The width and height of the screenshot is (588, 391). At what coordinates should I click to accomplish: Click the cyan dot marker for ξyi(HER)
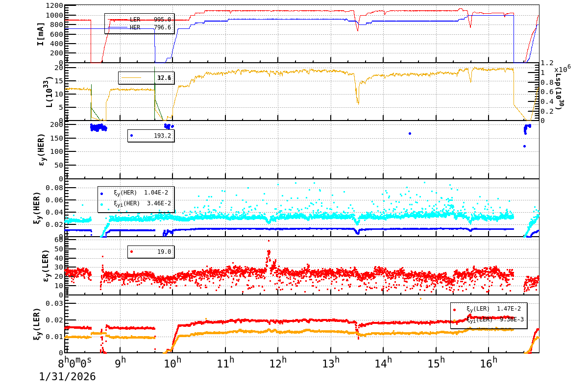pyautogui.click(x=101, y=205)
